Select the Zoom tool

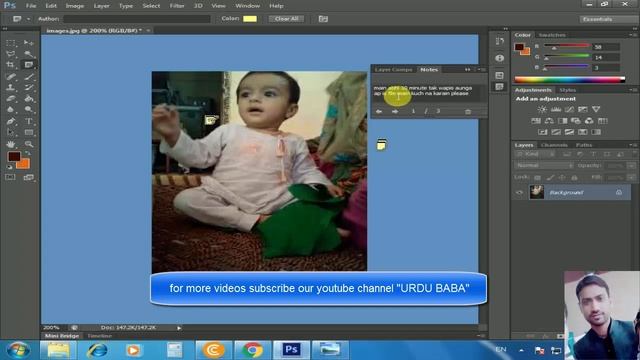coord(29,144)
